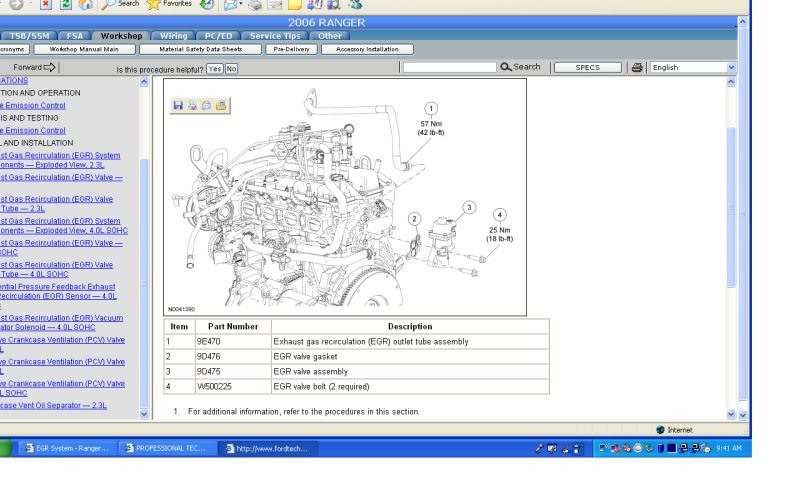This screenshot has width=800, height=500.
Task: Click the search text input field
Action: pos(449,67)
